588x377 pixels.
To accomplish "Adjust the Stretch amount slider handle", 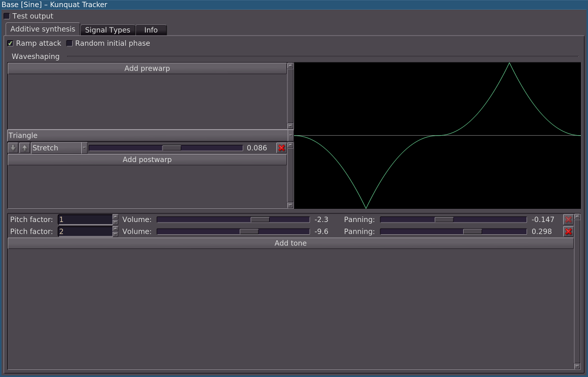I will (x=172, y=148).
